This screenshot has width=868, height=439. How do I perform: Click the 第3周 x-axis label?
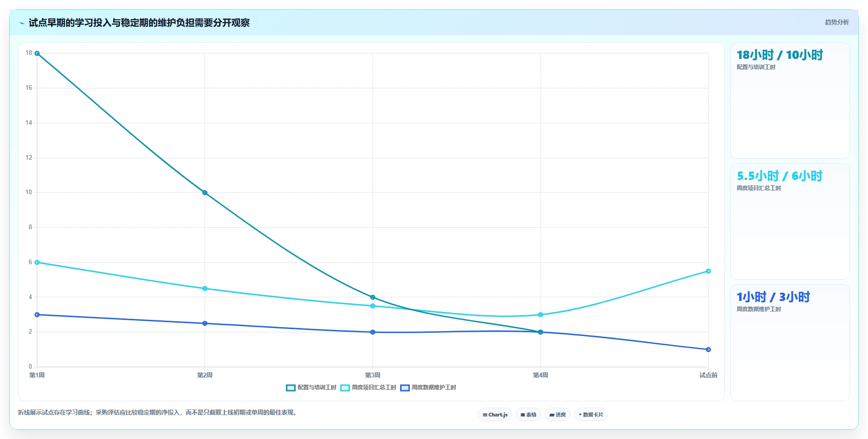(x=373, y=375)
